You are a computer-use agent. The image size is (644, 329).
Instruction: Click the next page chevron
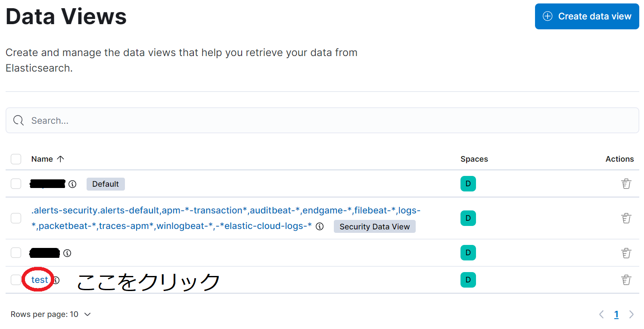pyautogui.click(x=632, y=314)
